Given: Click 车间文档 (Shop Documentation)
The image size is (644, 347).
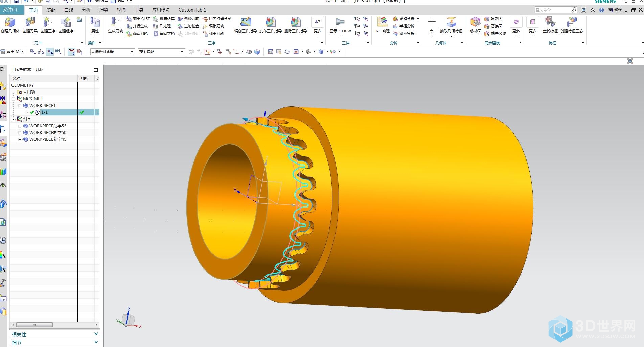Looking at the screenshot, I should coord(164,34).
